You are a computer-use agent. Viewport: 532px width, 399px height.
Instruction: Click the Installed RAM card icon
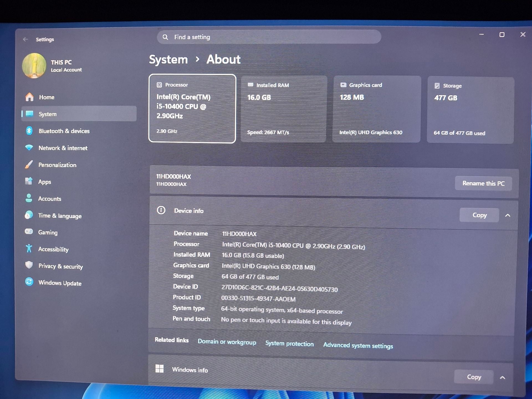250,85
